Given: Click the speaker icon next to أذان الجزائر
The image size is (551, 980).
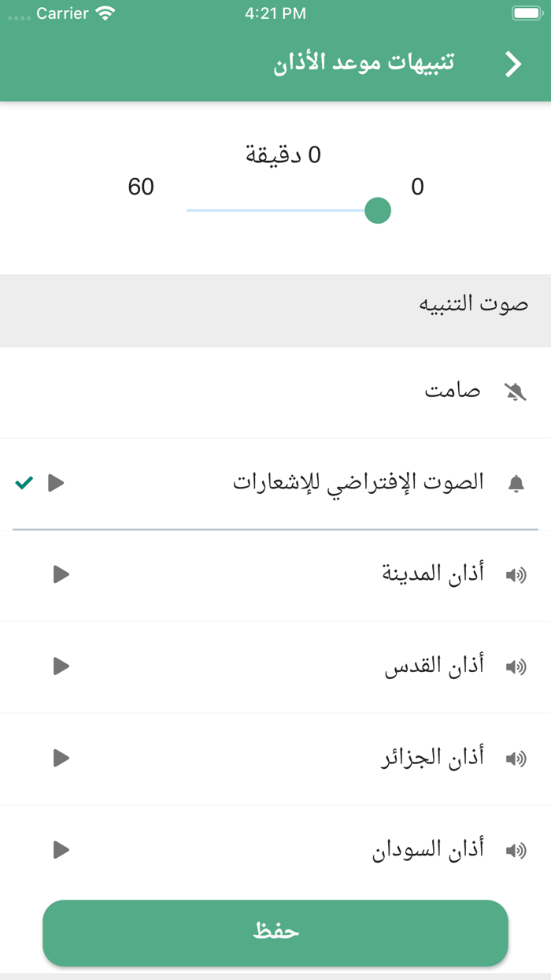Looking at the screenshot, I should [x=516, y=759].
